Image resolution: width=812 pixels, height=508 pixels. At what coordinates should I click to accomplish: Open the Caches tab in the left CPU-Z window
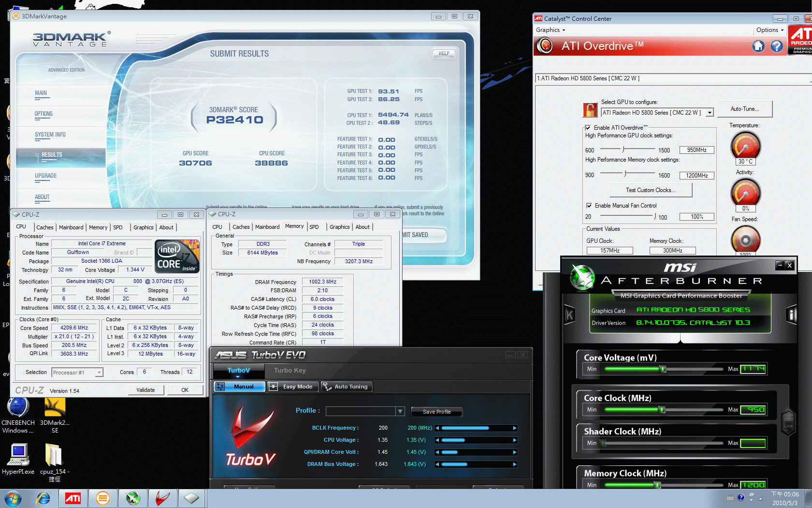point(45,227)
